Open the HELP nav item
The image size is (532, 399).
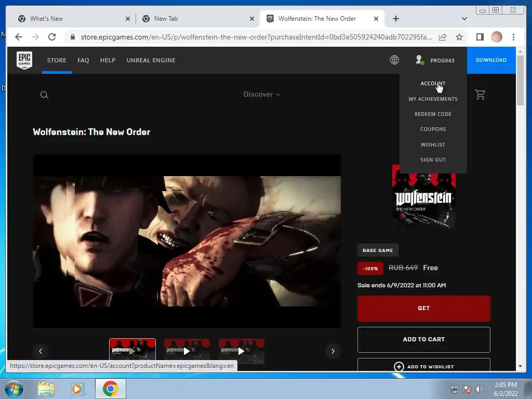point(108,60)
